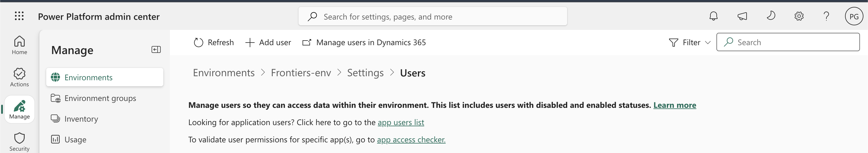The image size is (868, 153).
Task: Navigate to Frontiers-env breadcrumb
Action: click(301, 73)
